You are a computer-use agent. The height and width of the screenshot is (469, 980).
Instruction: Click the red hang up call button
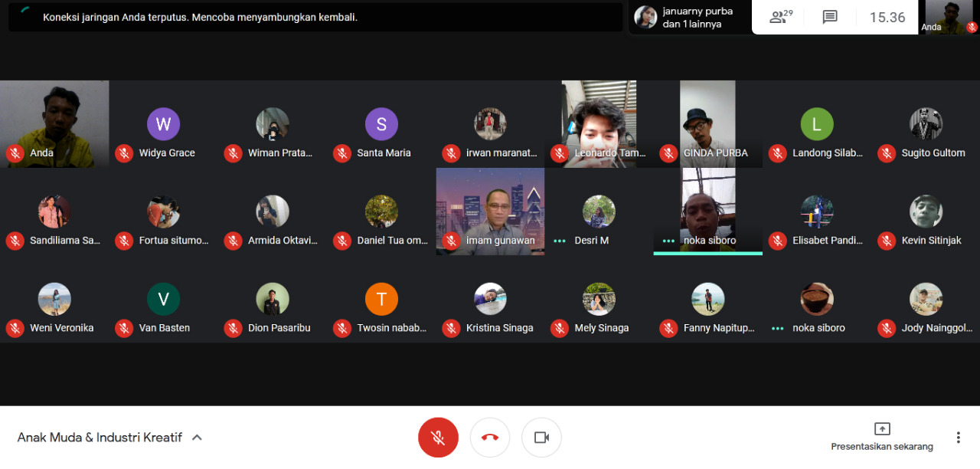(x=490, y=438)
